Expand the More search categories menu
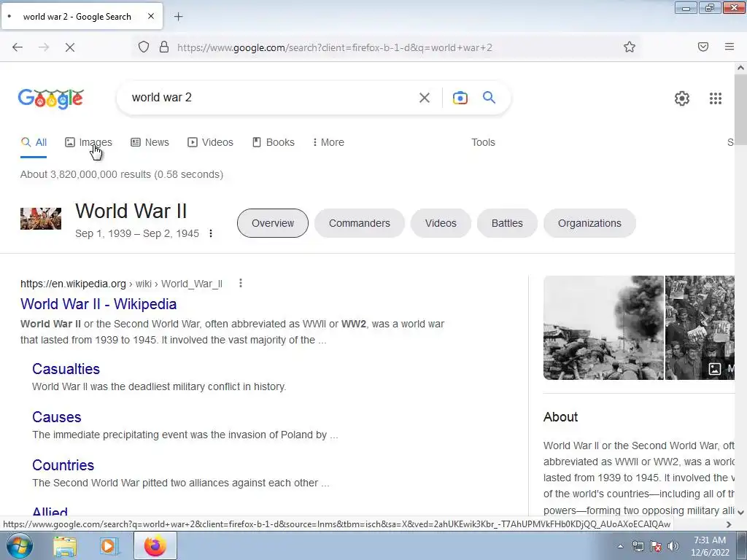 tap(328, 142)
